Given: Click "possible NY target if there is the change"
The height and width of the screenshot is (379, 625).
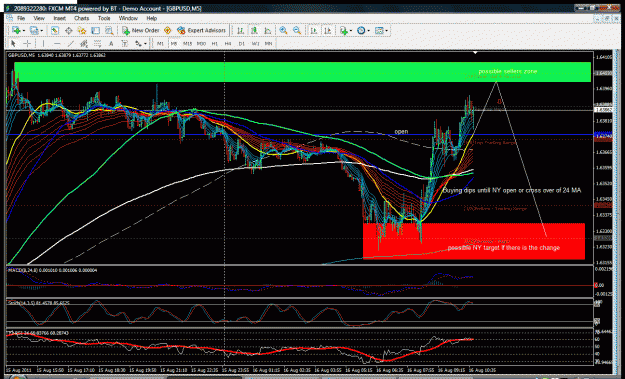Looking at the screenshot, I should point(503,248).
